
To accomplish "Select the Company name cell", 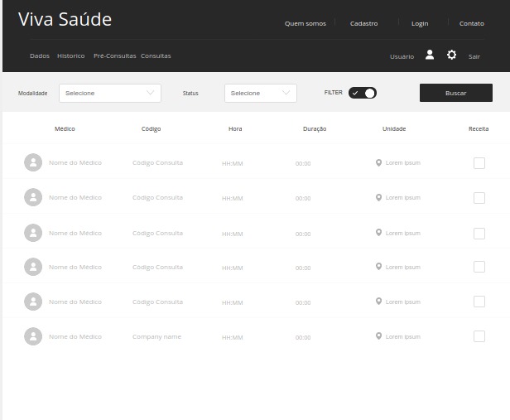I will 156,337.
